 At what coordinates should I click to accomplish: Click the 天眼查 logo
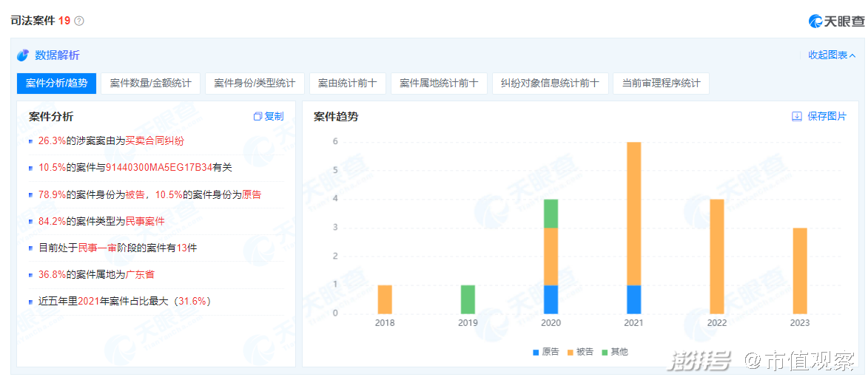tap(836, 21)
